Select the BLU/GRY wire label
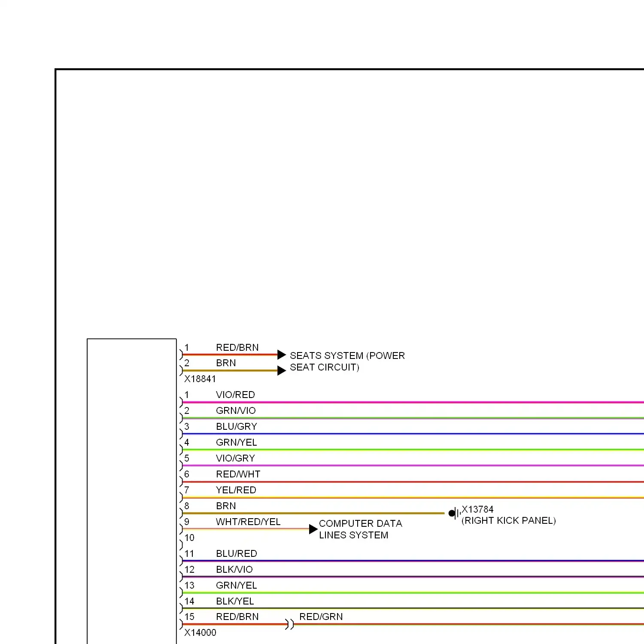The image size is (644, 644). (x=237, y=426)
